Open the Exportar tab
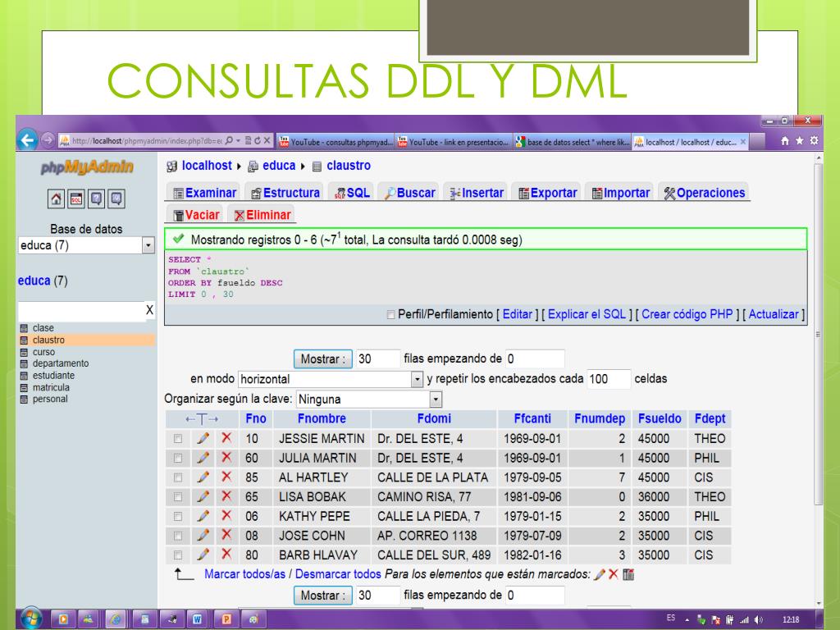 (547, 193)
